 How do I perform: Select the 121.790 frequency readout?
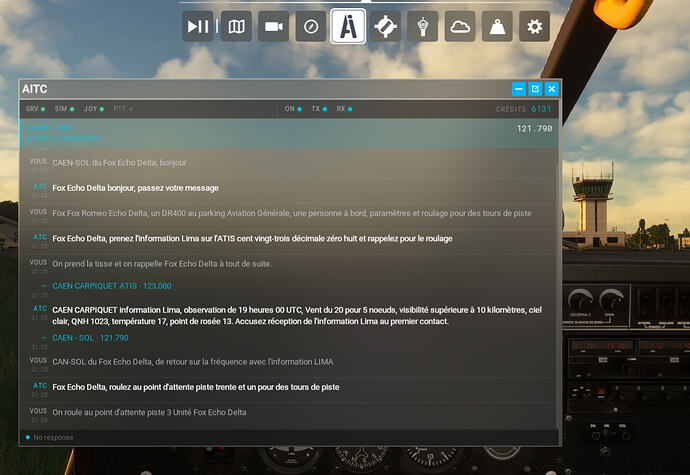(534, 129)
